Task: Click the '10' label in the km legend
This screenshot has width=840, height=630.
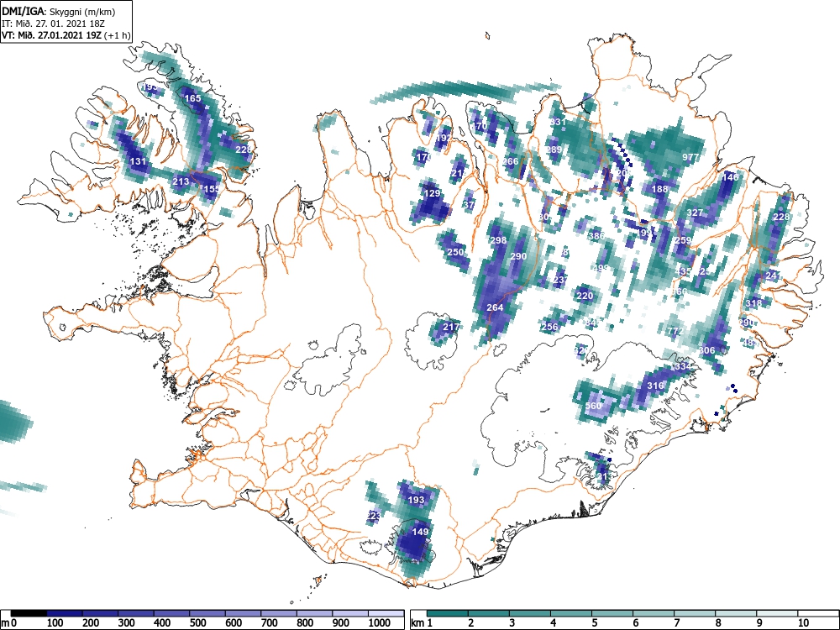Action: click(803, 623)
